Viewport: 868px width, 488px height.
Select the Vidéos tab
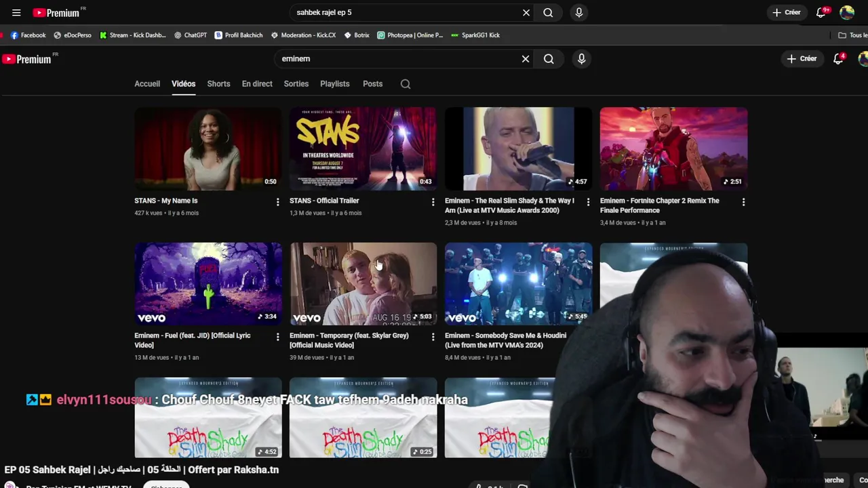point(183,84)
